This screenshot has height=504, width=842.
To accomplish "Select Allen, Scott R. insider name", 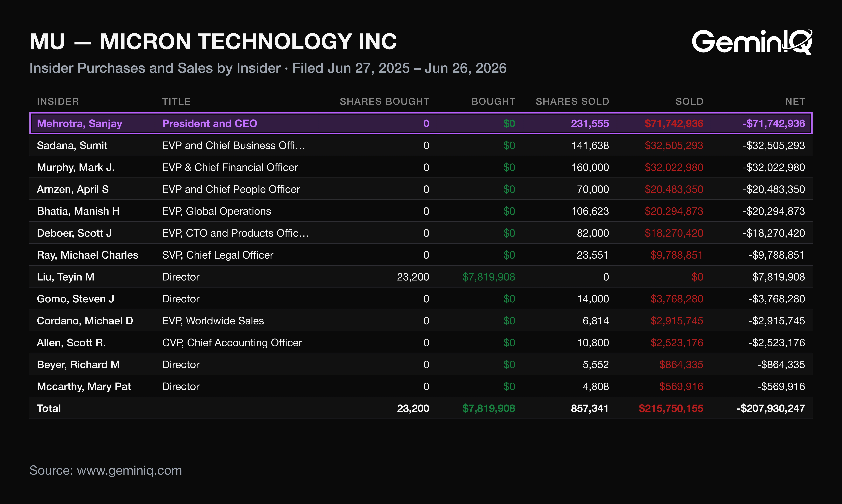I will [71, 343].
